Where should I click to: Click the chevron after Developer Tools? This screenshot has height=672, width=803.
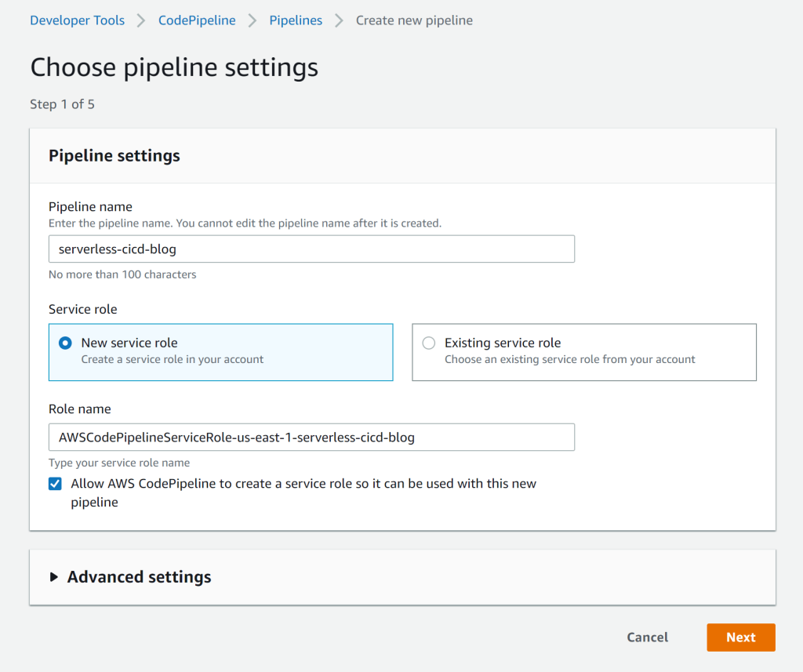(x=140, y=20)
